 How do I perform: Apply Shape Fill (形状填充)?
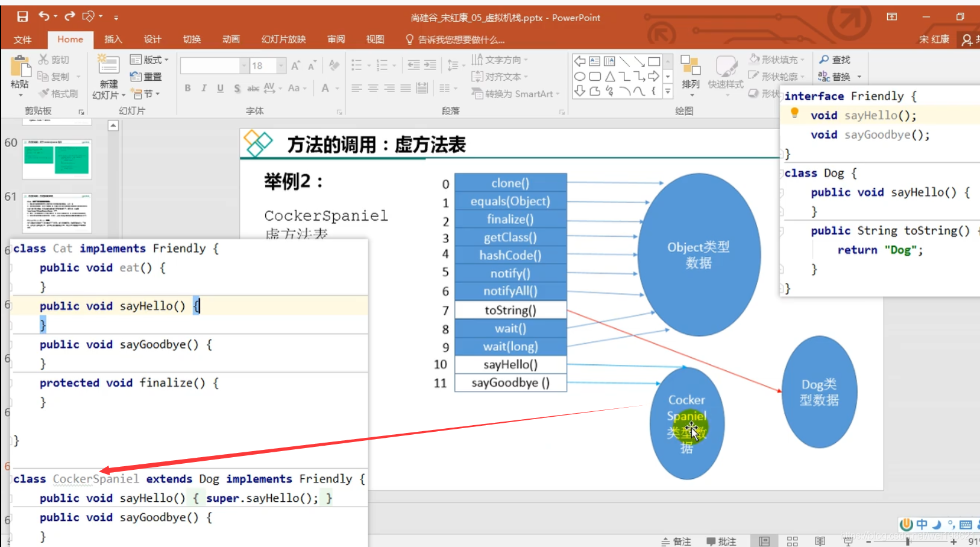[776, 59]
